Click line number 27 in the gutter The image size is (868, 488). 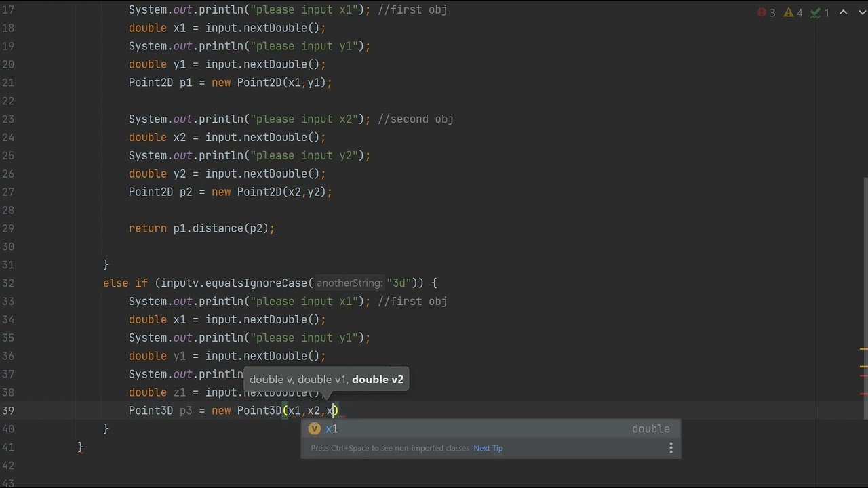click(8, 192)
